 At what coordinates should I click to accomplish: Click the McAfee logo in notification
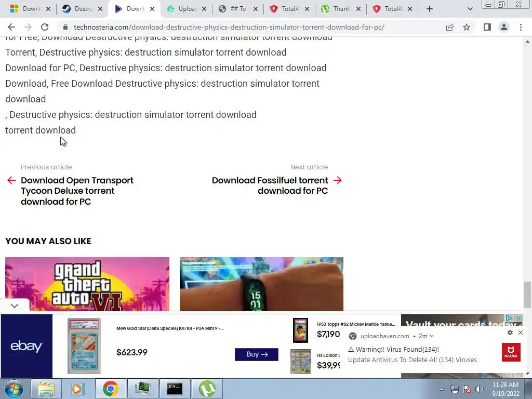pos(511,352)
